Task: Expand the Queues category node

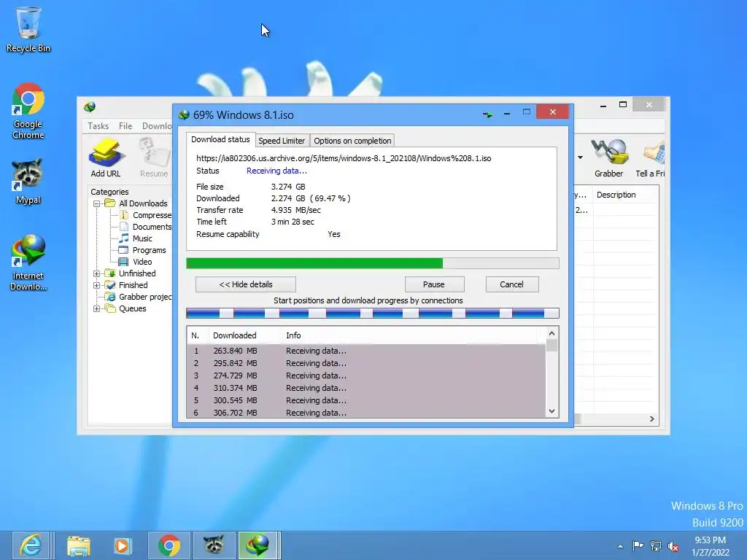Action: point(97,308)
